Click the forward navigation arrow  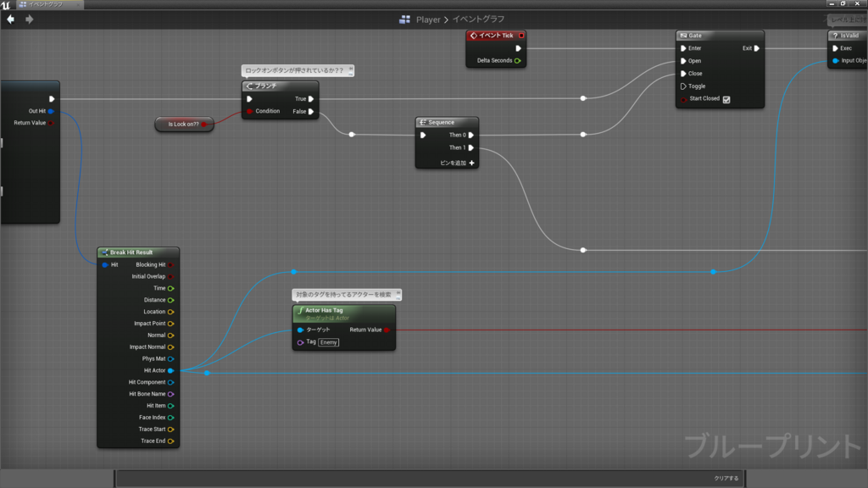click(30, 19)
